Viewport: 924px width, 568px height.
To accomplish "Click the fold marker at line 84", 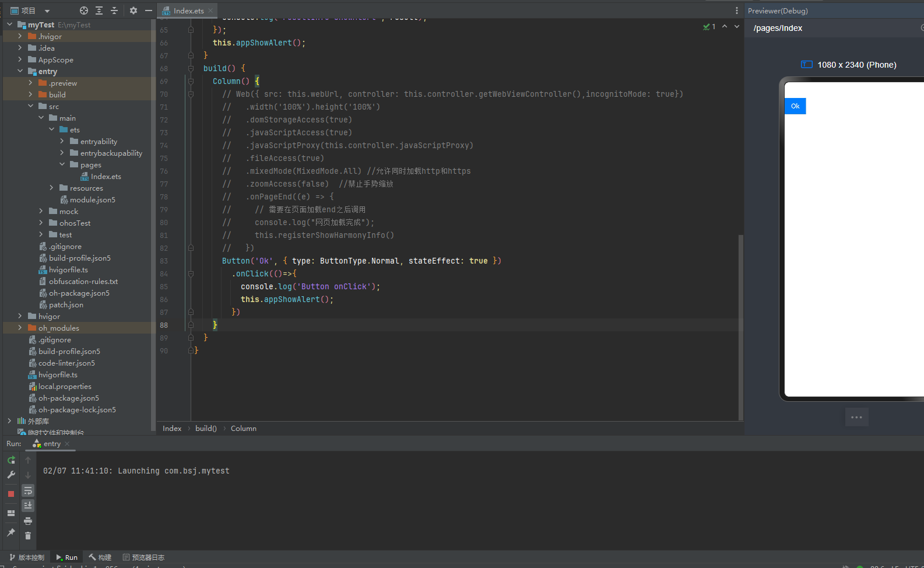I will click(191, 274).
